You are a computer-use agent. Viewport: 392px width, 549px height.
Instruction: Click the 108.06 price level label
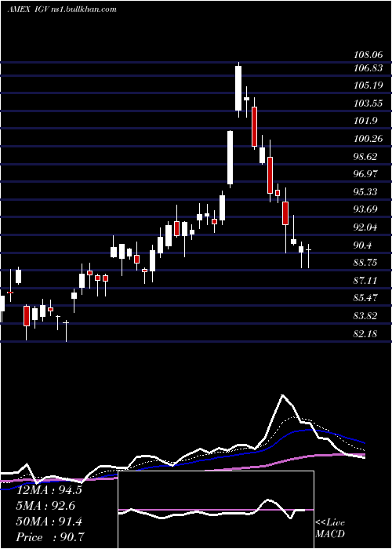click(368, 55)
